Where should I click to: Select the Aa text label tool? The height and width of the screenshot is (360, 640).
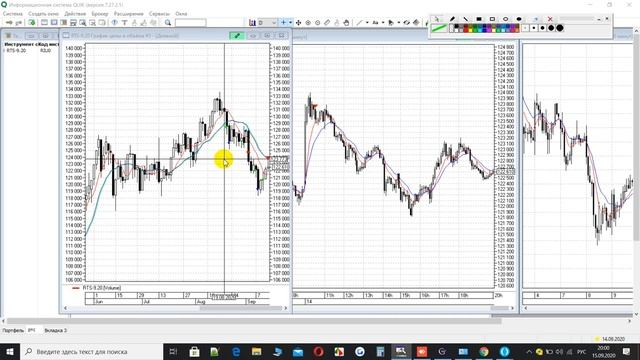(x=375, y=22)
